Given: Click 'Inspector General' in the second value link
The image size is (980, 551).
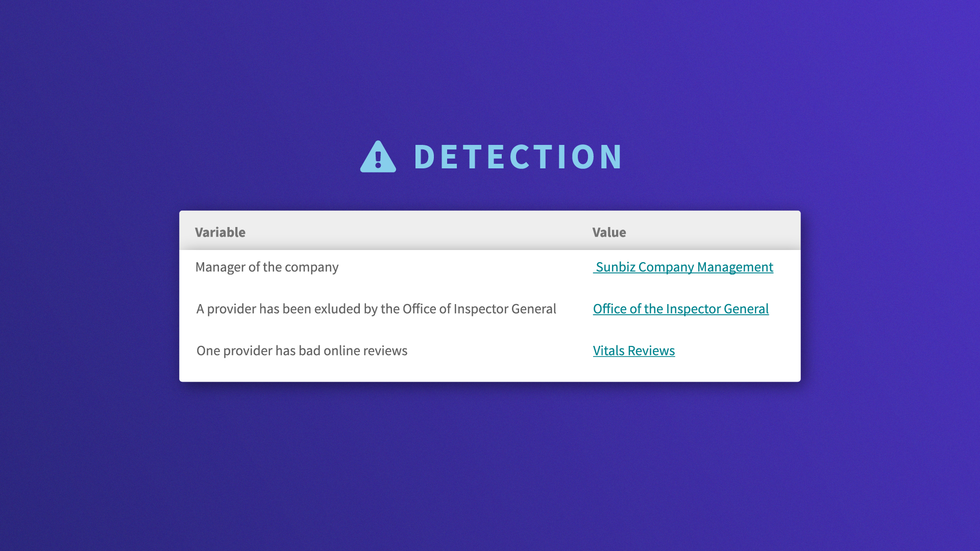Looking at the screenshot, I should [717, 309].
